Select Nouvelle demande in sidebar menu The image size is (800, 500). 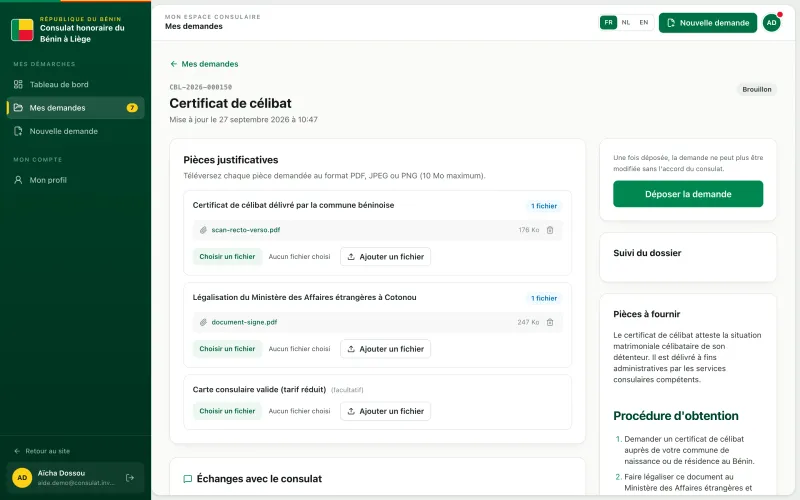pyautogui.click(x=75, y=131)
